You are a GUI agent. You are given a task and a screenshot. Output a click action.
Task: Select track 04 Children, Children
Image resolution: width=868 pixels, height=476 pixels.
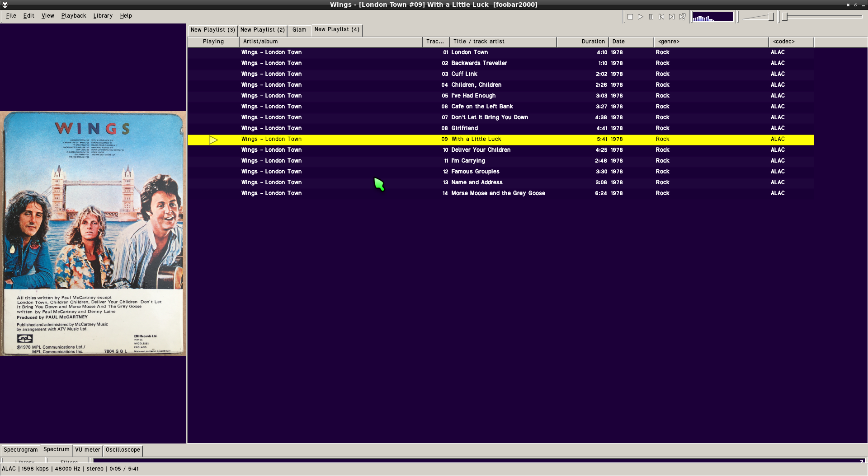click(x=501, y=85)
